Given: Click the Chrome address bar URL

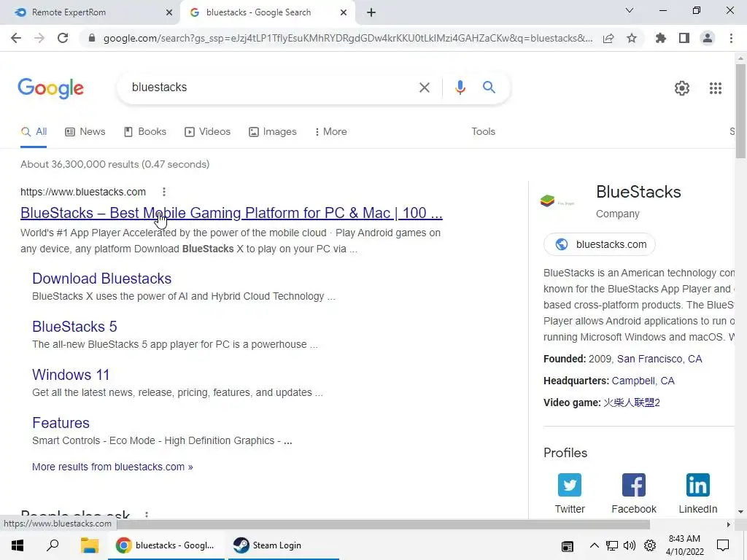Looking at the screenshot, I should [x=348, y=38].
